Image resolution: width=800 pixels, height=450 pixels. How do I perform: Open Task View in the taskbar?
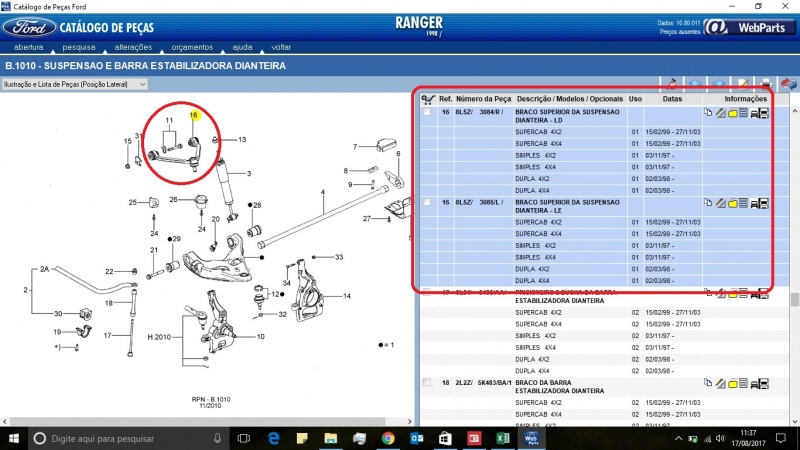coord(243,438)
